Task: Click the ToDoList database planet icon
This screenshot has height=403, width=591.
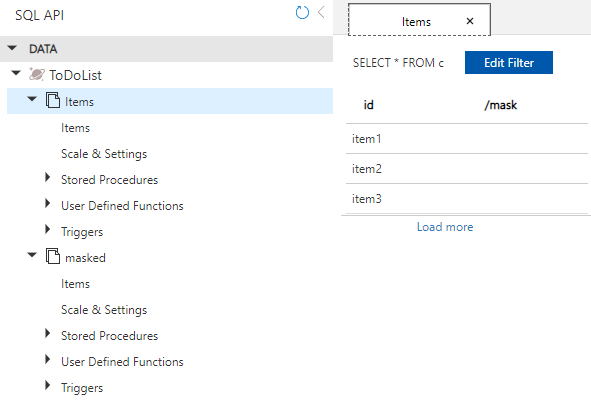Action: [x=37, y=74]
